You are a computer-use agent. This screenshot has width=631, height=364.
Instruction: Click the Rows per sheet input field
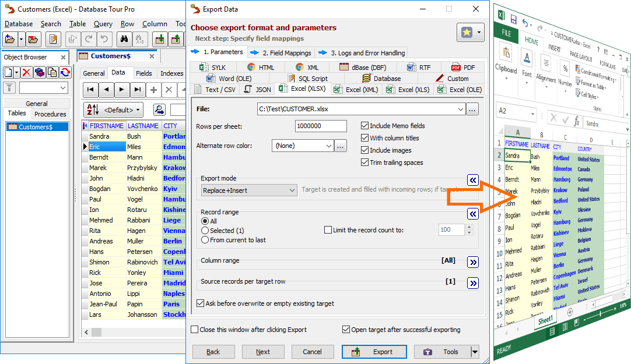point(320,126)
